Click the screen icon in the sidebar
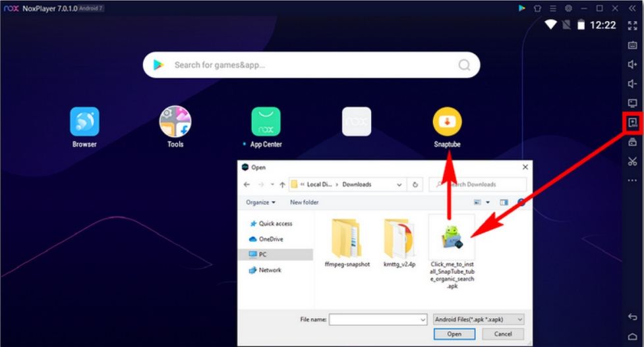The width and height of the screenshot is (644, 347). pos(633,103)
